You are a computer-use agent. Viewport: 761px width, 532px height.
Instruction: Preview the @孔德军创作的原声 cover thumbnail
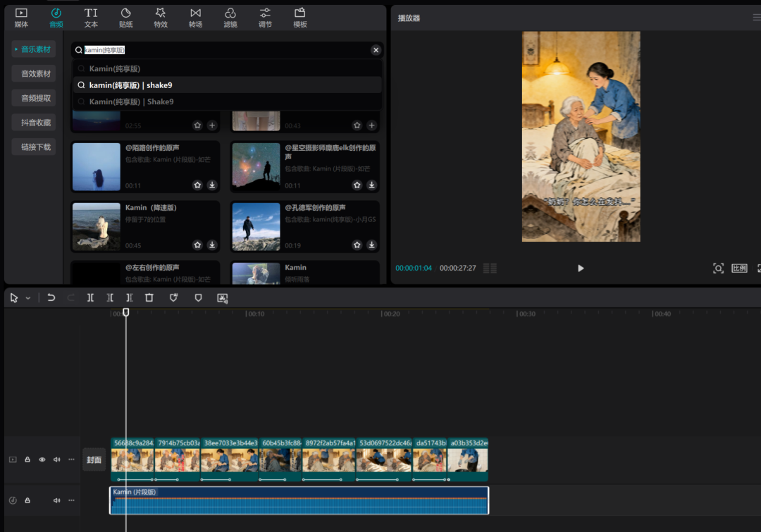(256, 227)
